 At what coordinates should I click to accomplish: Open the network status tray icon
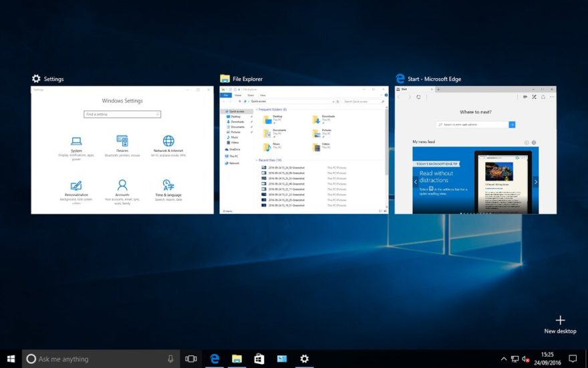click(x=515, y=359)
